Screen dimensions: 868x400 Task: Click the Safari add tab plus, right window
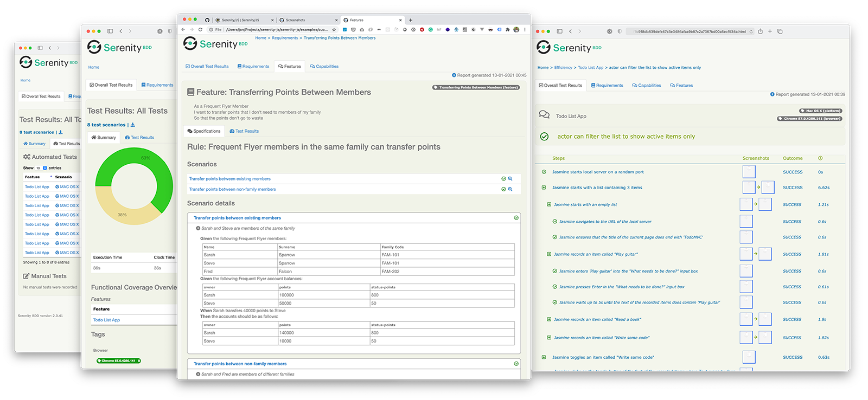[x=770, y=31]
